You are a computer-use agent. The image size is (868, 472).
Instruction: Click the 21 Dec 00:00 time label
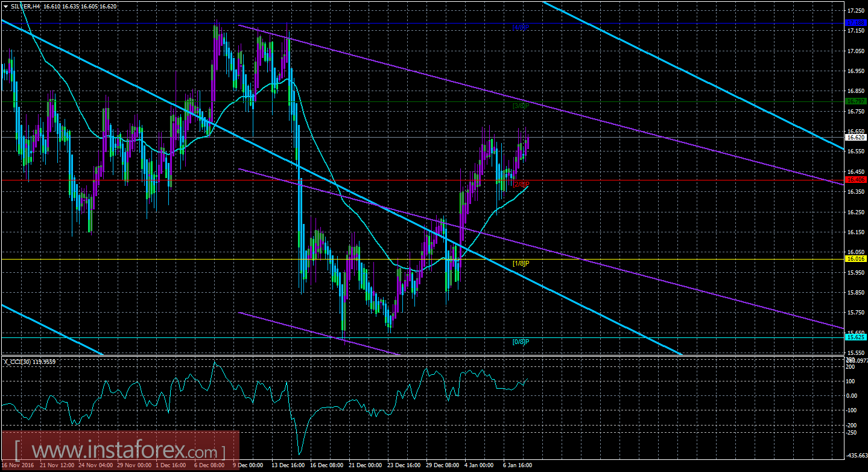tap(365, 465)
